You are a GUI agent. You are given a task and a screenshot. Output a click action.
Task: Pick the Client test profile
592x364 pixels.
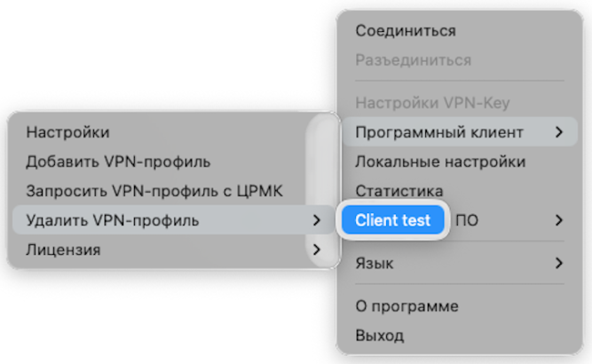coord(393,220)
